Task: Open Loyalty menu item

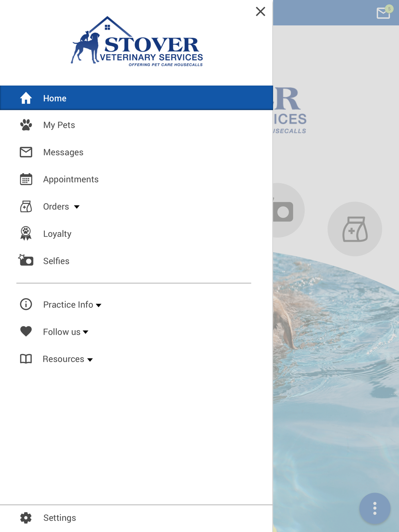Action: (x=57, y=234)
